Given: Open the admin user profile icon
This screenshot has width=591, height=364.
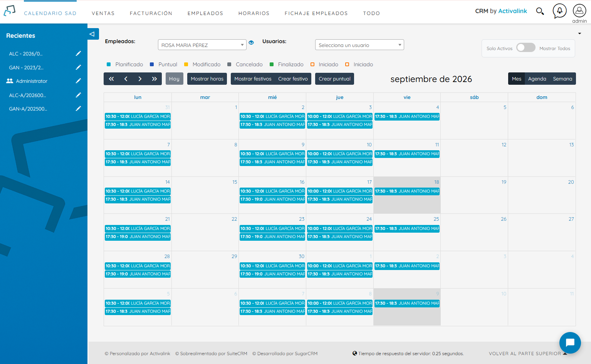Looking at the screenshot, I should [579, 11].
